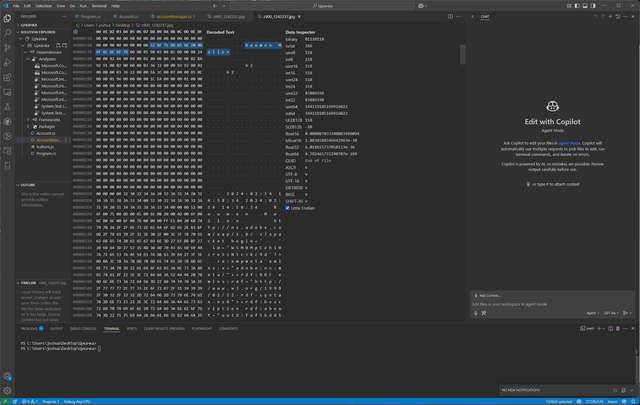This screenshot has height=405, width=640.
Task: Collapse the Dependencies tree node
Action: [25, 52]
